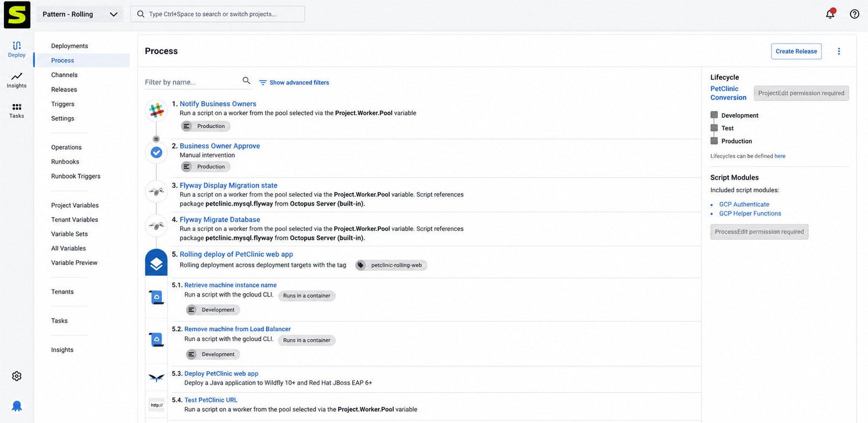Click ProcessEdit permission required button
Image resolution: width=868 pixels, height=423 pixels.
(759, 232)
